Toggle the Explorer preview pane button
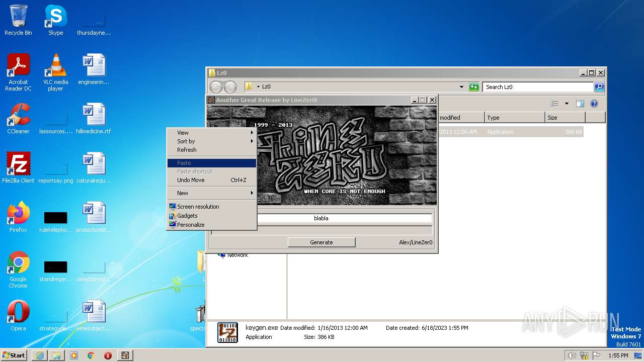 (580, 104)
